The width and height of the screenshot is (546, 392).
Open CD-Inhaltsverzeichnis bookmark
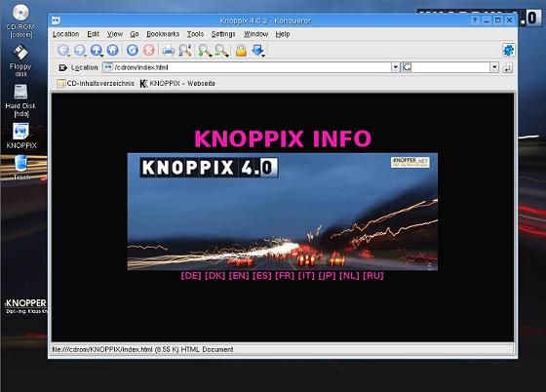(96, 84)
